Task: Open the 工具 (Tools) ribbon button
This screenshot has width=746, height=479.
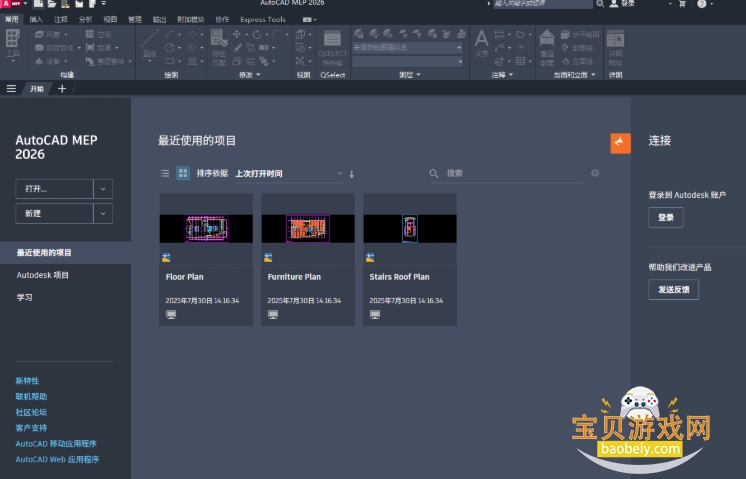Action: 13,44
